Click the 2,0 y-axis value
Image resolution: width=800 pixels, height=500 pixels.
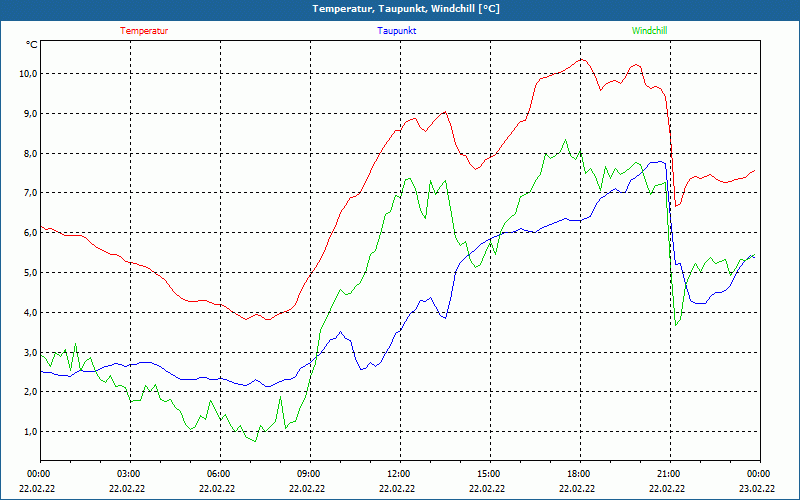[29, 392]
